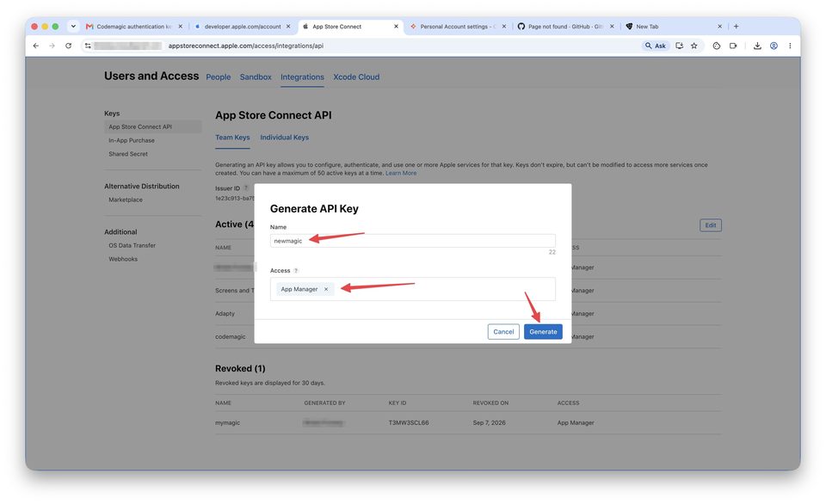Open a new tab with the plus button
Screen dimensions: 826x504
click(736, 27)
